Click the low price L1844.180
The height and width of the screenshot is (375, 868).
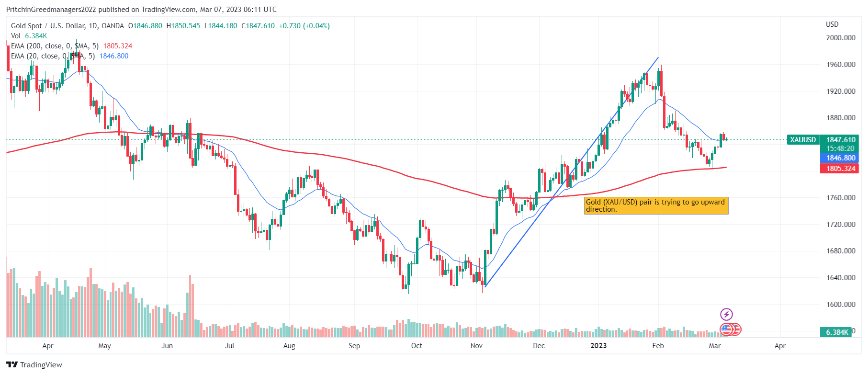pos(221,26)
